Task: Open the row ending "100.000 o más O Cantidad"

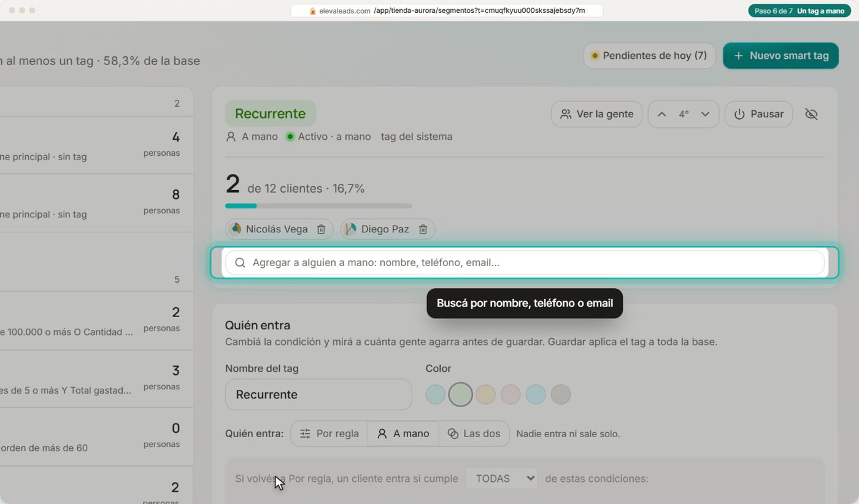Action: 96,321
